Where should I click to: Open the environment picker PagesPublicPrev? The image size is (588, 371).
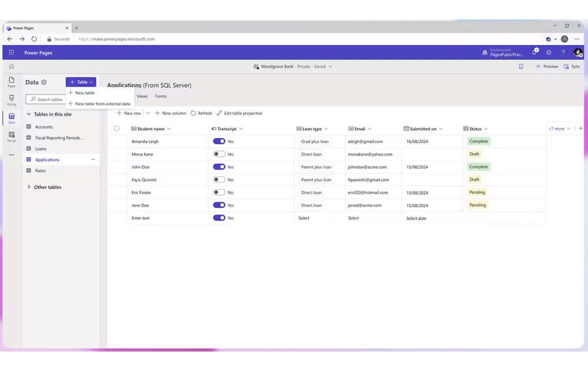coord(503,52)
